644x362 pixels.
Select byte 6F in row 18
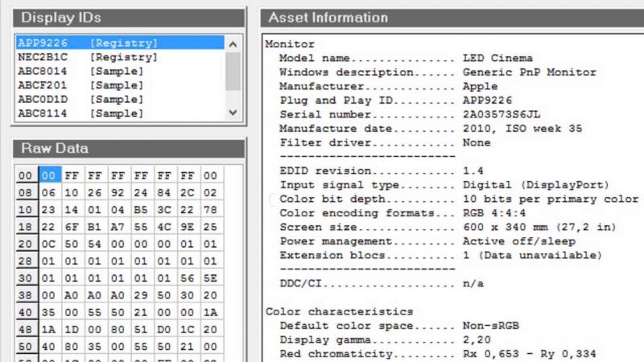[x=72, y=227]
